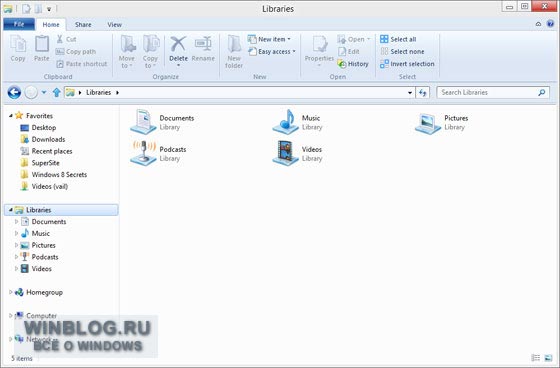Open History from the ribbon

pos(353,64)
